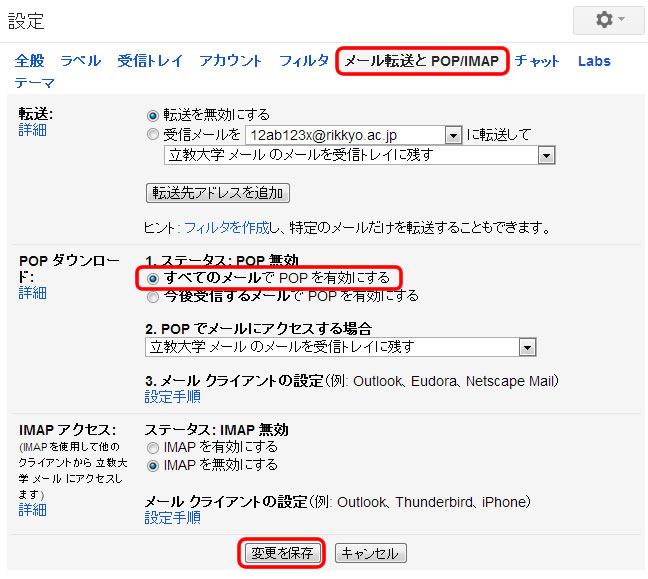The image size is (648, 579).
Task: Select 今後受信するメールで POP を有効にする
Action: (153, 297)
